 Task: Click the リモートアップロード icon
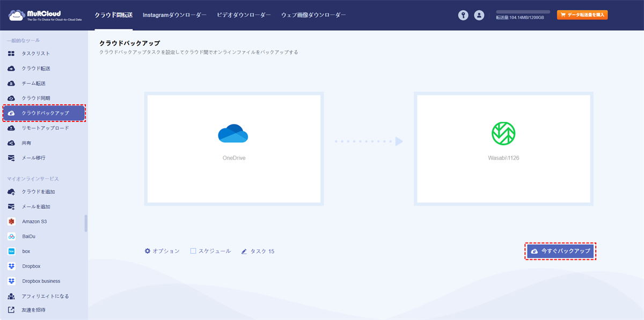[11, 128]
